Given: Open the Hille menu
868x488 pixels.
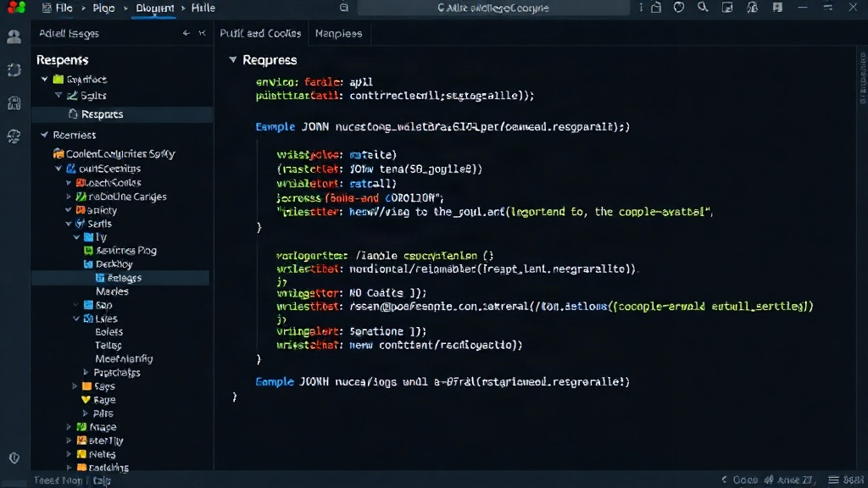Looking at the screenshot, I should 203,8.
